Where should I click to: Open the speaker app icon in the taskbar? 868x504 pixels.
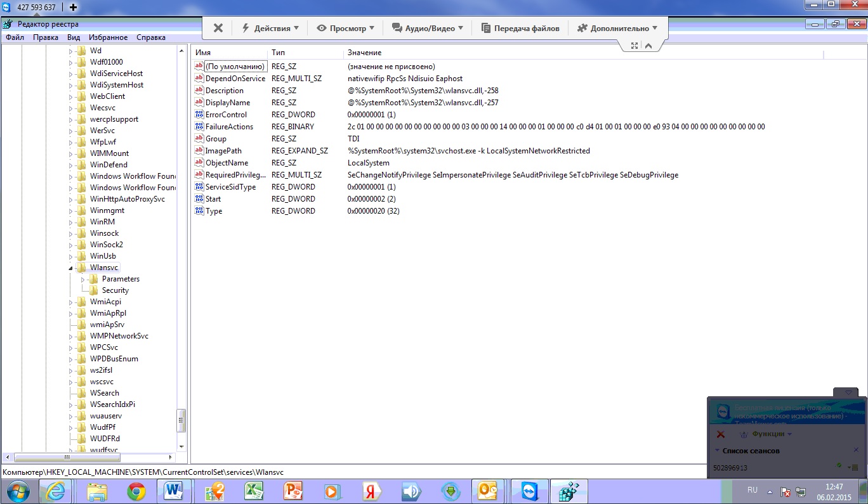click(x=411, y=491)
